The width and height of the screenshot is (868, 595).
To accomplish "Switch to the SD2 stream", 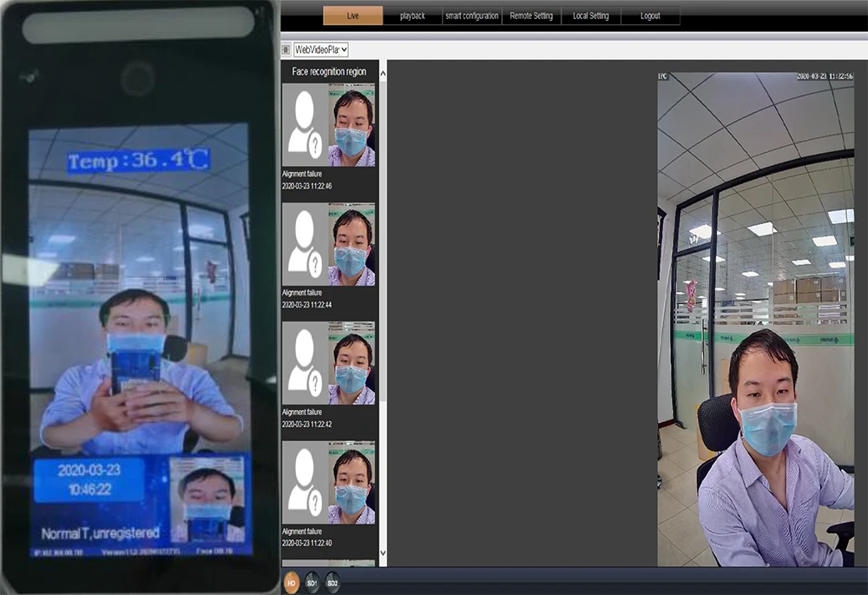I will [331, 583].
